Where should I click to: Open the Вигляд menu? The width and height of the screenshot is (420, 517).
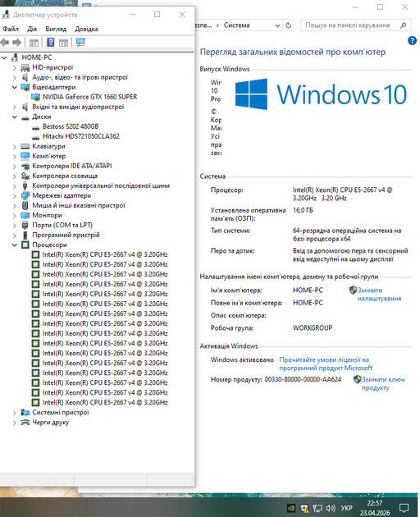56,29
